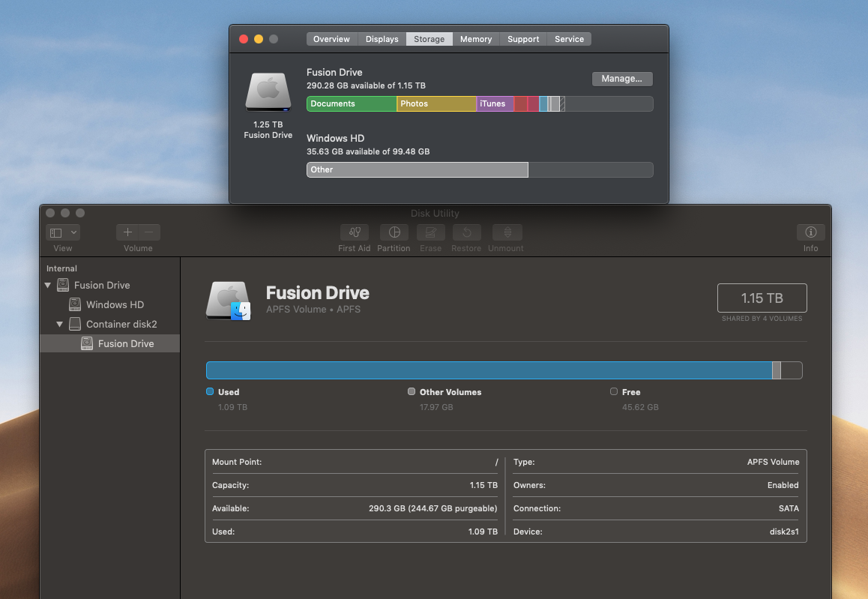868x599 pixels.
Task: Click "35.63 GB available of 99.48 GB" text
Action: 368,151
